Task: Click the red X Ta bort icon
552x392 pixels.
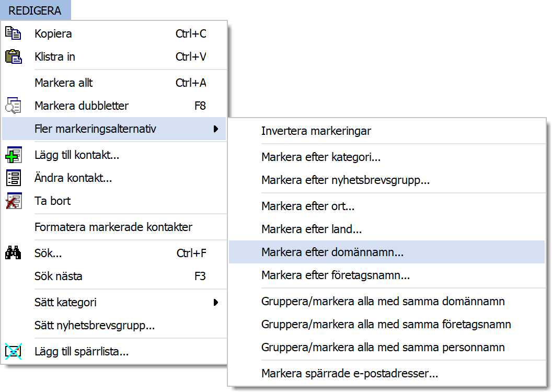Action: [14, 201]
